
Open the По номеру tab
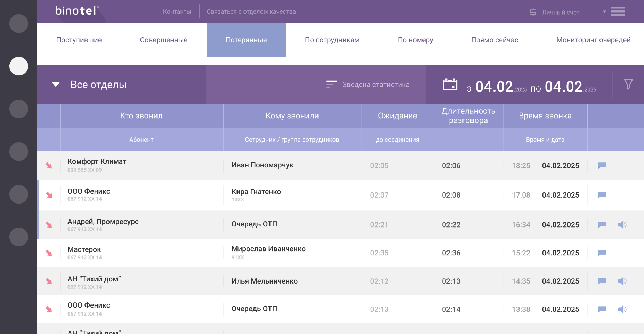coord(416,40)
